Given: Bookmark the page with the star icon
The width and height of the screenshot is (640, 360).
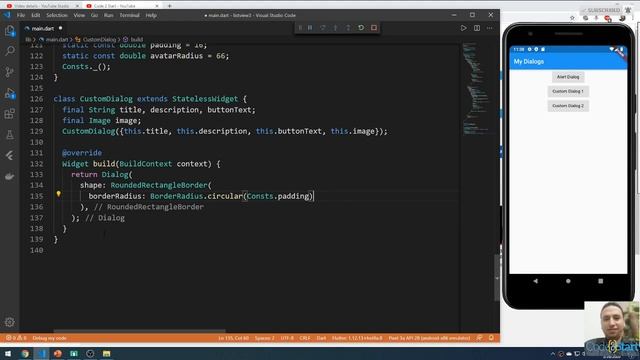Looking at the screenshot, I should pos(572,18).
